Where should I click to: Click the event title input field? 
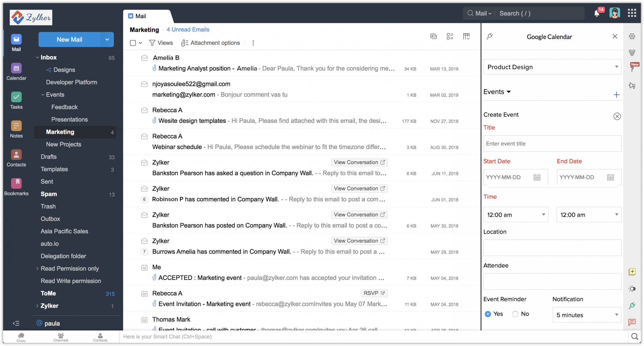click(552, 143)
